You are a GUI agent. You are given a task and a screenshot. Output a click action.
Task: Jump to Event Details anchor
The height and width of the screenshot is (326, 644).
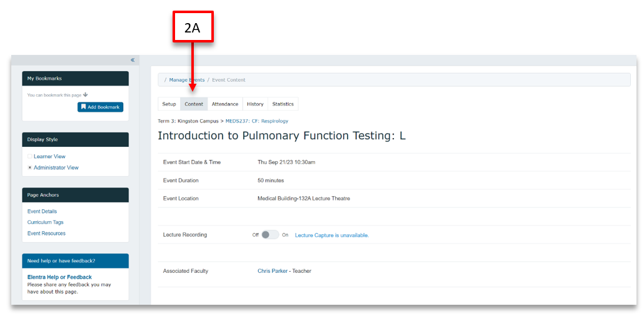tap(43, 211)
